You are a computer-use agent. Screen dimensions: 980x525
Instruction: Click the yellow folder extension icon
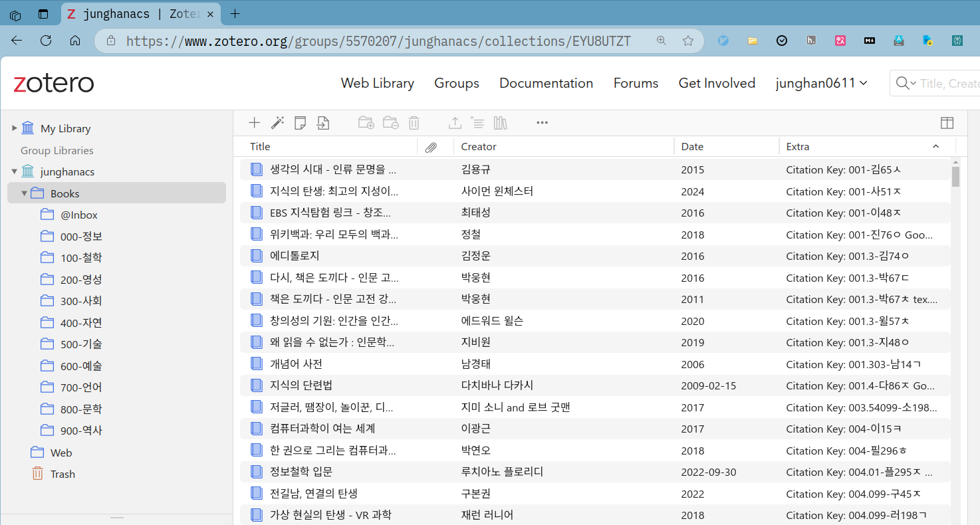(753, 41)
